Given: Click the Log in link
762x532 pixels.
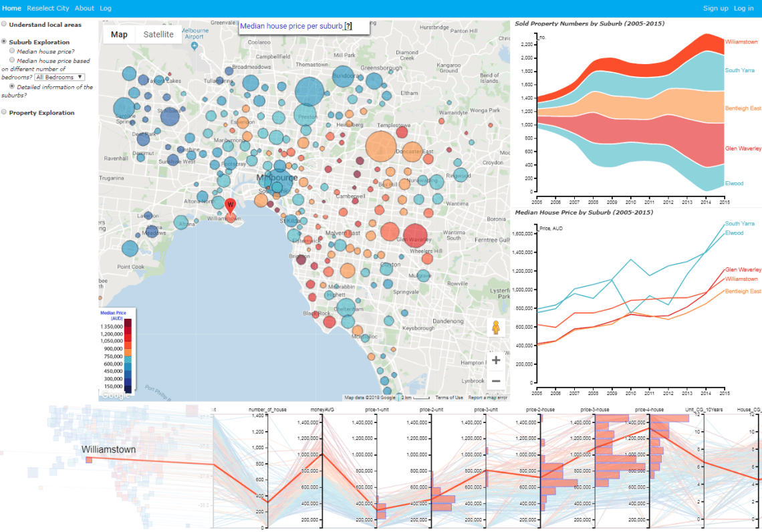Looking at the screenshot, I should pyautogui.click(x=743, y=8).
